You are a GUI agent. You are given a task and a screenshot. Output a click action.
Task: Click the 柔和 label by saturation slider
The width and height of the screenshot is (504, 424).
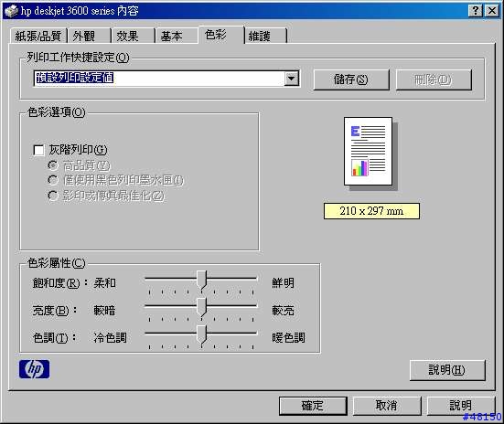pos(105,283)
